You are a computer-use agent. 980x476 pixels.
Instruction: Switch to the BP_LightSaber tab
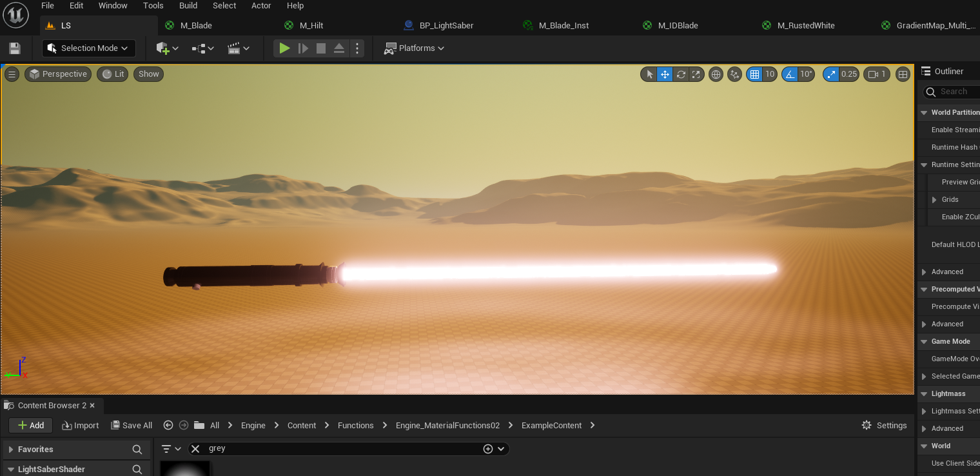pyautogui.click(x=446, y=26)
